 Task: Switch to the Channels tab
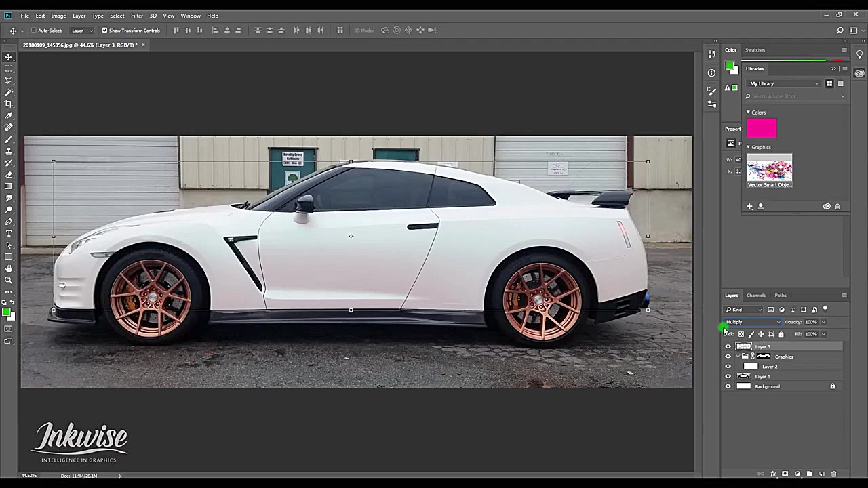[x=755, y=296]
